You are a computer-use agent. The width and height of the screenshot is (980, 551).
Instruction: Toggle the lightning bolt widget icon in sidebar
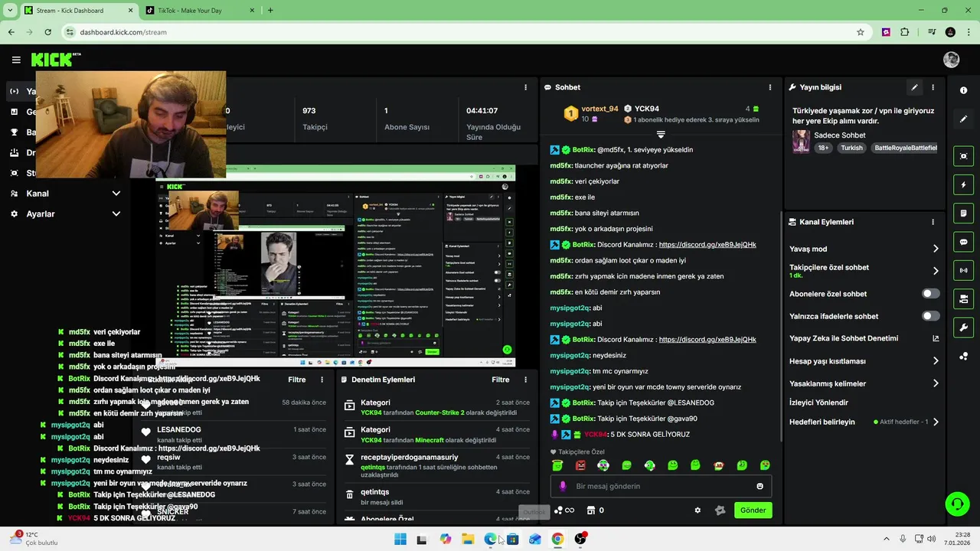(x=963, y=184)
